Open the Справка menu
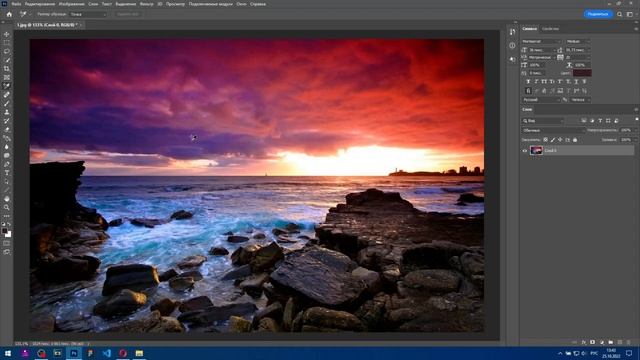 pos(258,4)
